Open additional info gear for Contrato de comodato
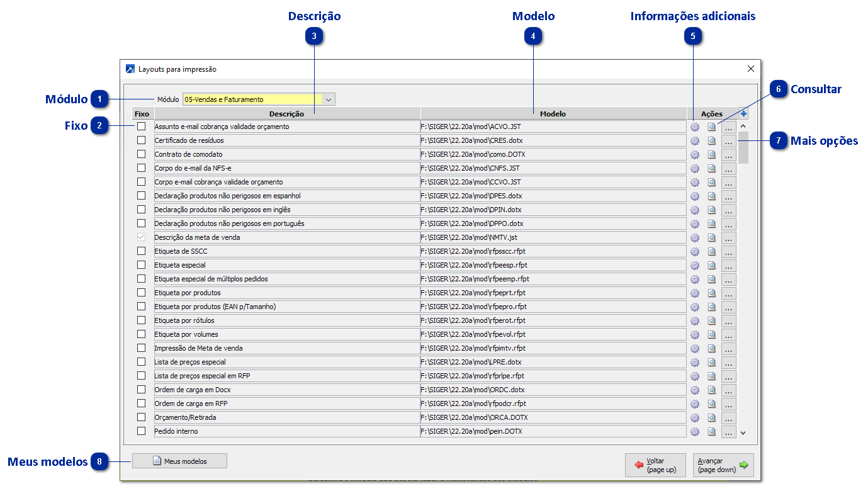868x491 pixels. (695, 155)
